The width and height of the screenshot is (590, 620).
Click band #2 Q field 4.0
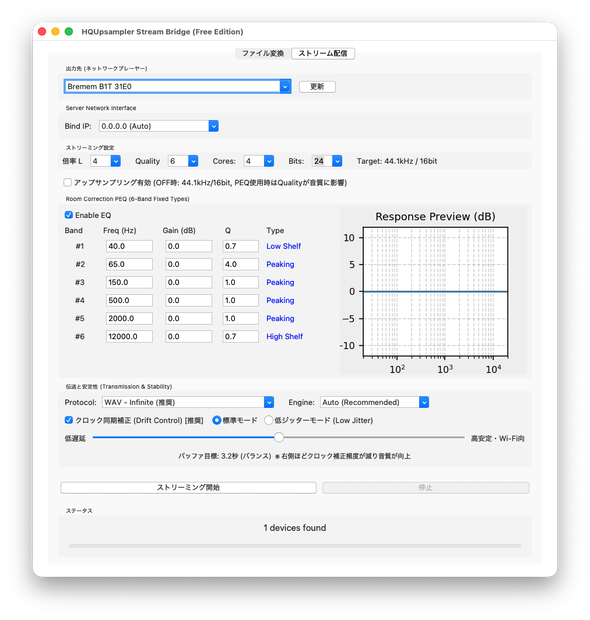240,264
